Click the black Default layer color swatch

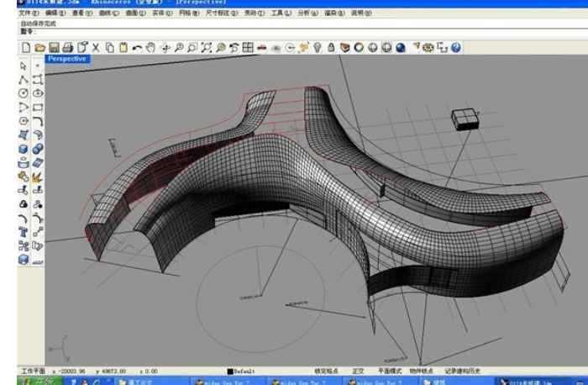tap(230, 370)
